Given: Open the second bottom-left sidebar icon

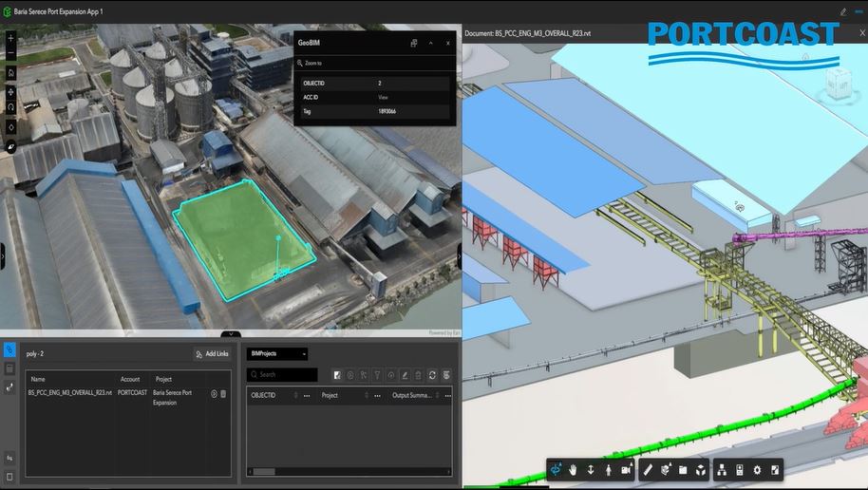Looking at the screenshot, I should pyautogui.click(x=9, y=368).
